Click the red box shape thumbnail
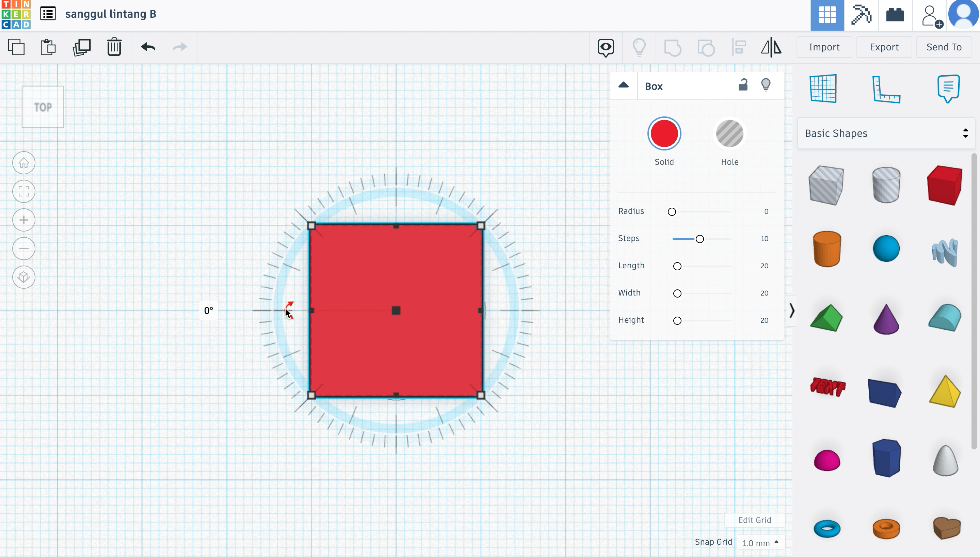980x557 pixels. pos(945,185)
